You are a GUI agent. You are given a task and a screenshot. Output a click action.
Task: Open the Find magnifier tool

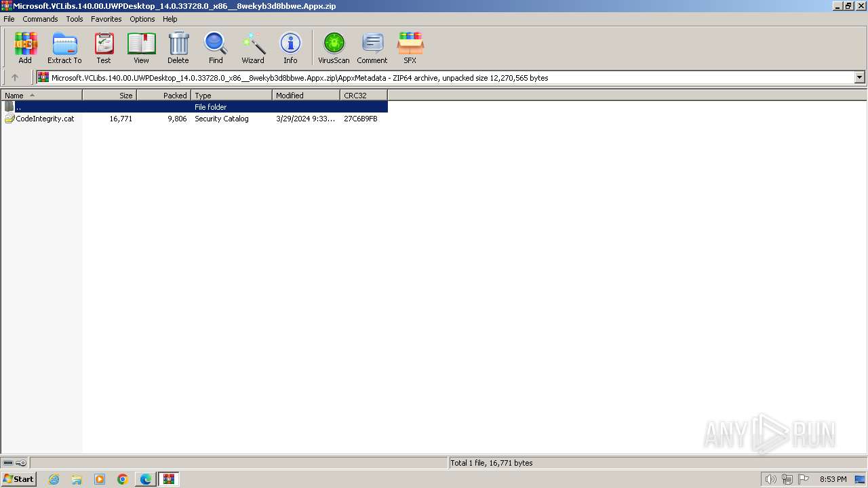[216, 47]
